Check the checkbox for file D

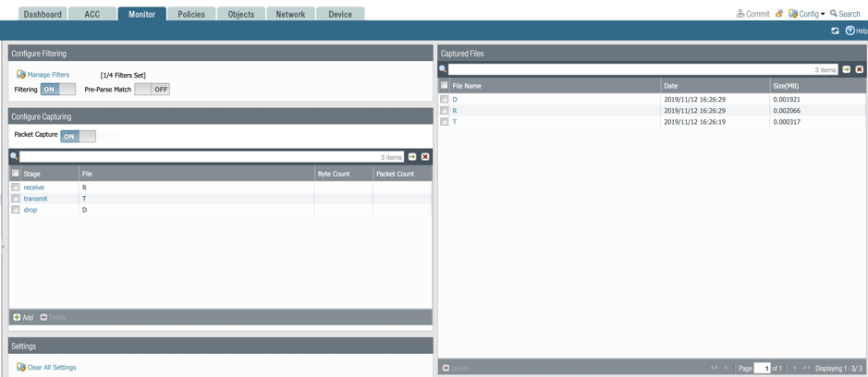point(444,100)
